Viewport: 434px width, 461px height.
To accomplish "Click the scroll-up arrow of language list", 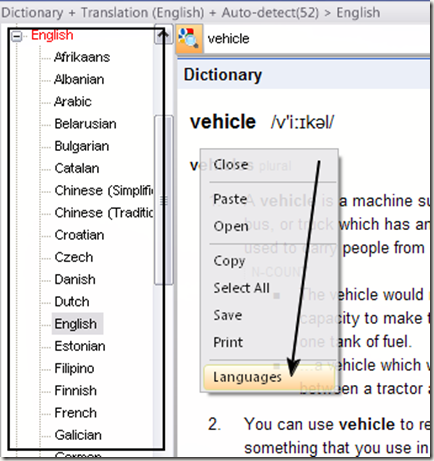I will click(x=163, y=34).
